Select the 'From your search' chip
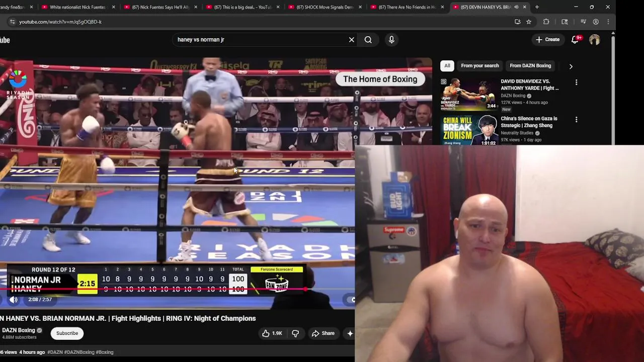The height and width of the screenshot is (362, 644). 480,66
